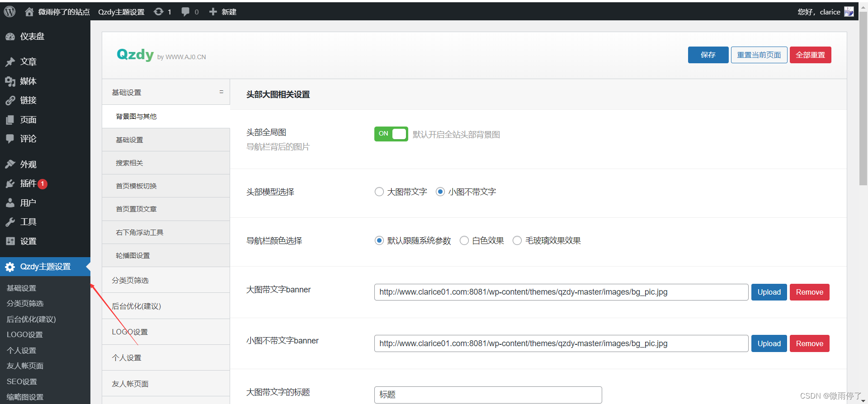Click the 页面 pages icon
Screen dimensions: 868x404
pyautogui.click(x=10, y=120)
